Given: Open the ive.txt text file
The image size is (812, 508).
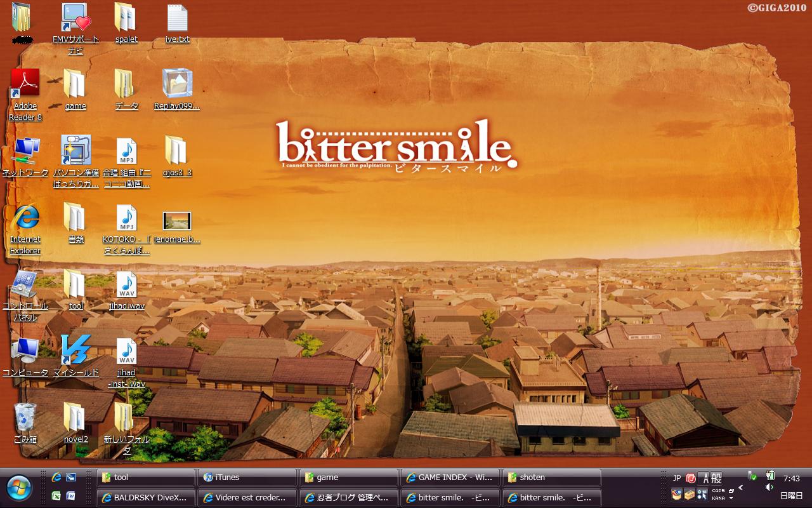Looking at the screenshot, I should (x=177, y=23).
